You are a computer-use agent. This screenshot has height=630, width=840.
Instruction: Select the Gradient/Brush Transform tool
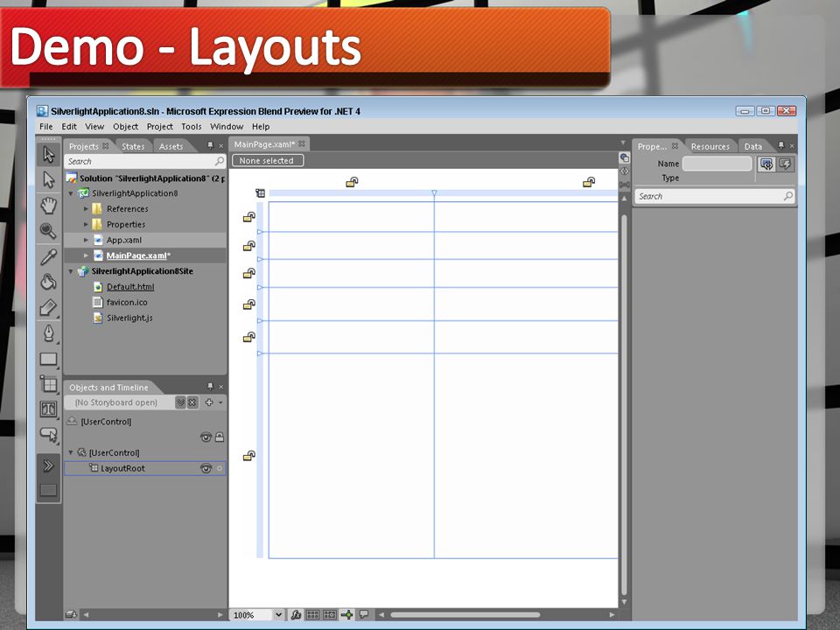coord(49,308)
